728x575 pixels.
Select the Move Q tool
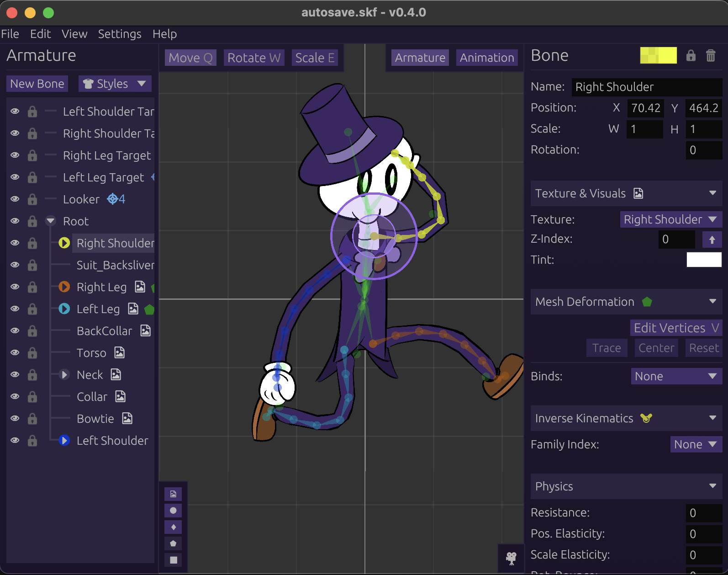point(190,58)
